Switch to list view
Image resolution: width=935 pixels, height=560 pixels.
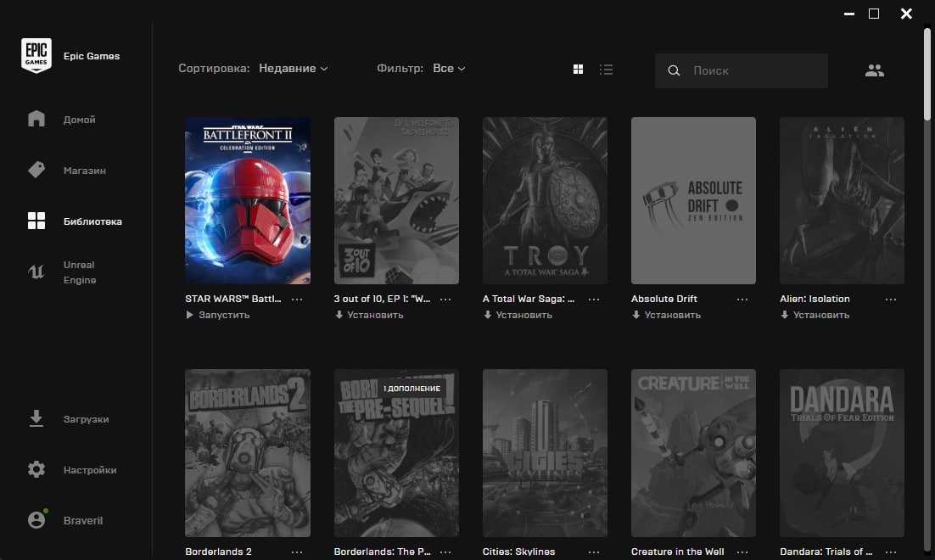click(x=606, y=70)
